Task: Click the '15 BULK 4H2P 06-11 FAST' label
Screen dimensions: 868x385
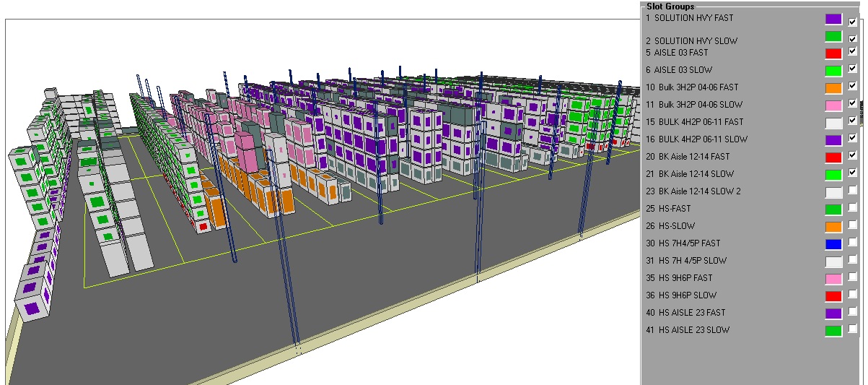Action: point(694,122)
